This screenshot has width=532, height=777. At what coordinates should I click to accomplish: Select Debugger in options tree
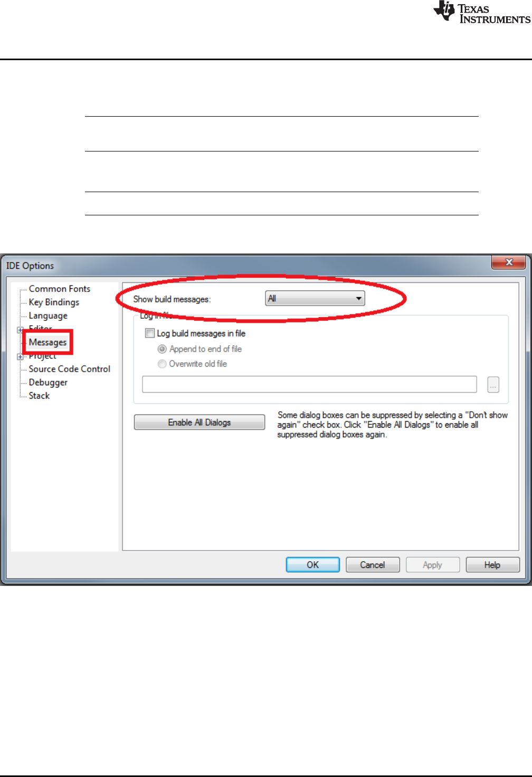coord(48,382)
